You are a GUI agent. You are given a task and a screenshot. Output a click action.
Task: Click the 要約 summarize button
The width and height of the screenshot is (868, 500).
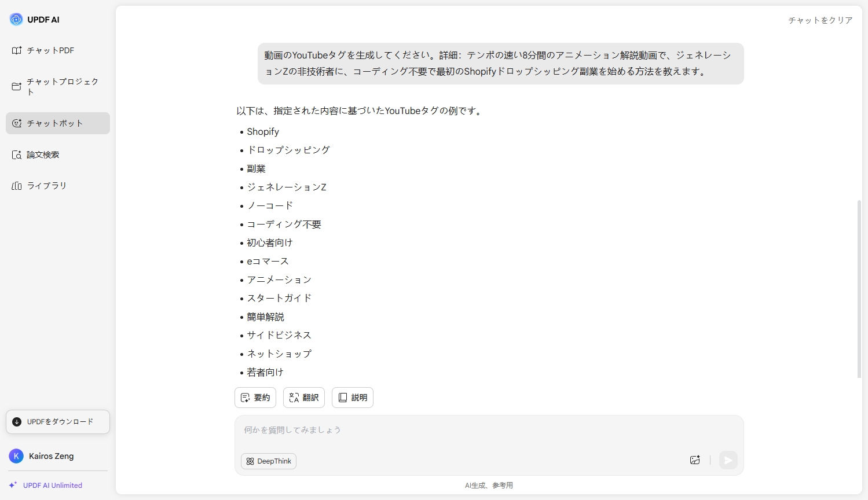255,398
